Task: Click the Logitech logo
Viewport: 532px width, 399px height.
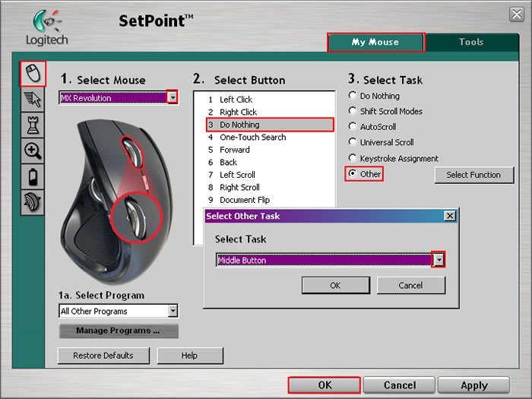Action: tap(47, 28)
